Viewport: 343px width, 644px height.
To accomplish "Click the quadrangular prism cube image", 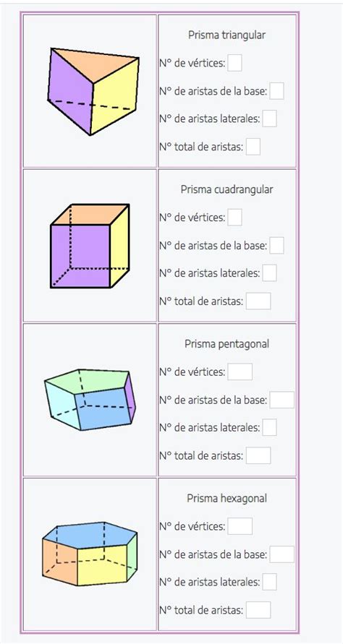I will (x=90, y=246).
